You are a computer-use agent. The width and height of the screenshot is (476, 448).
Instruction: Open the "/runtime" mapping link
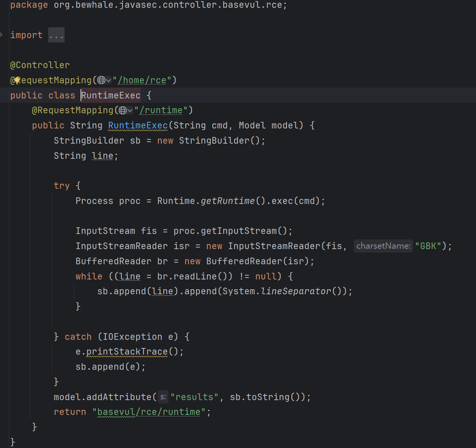[x=161, y=111]
